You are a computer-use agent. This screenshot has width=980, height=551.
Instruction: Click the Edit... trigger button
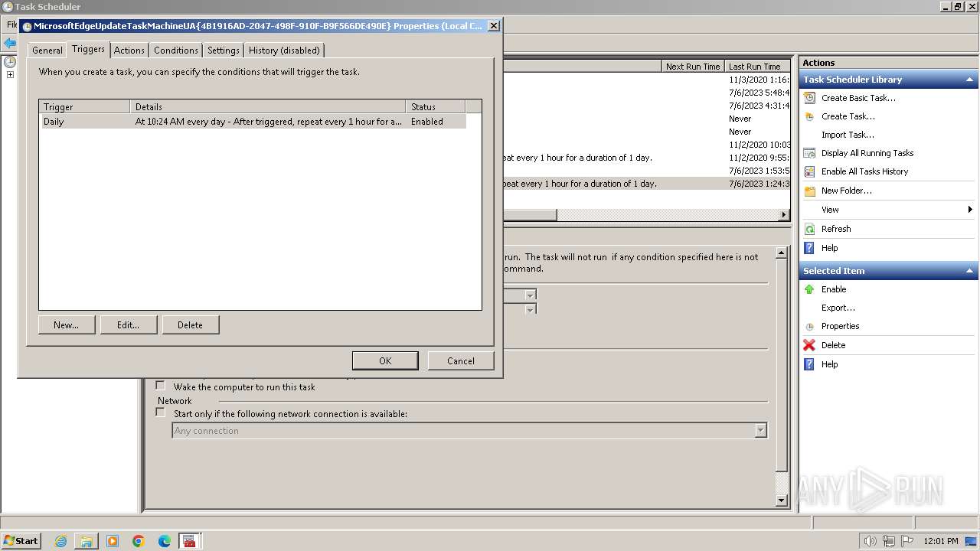tap(128, 324)
